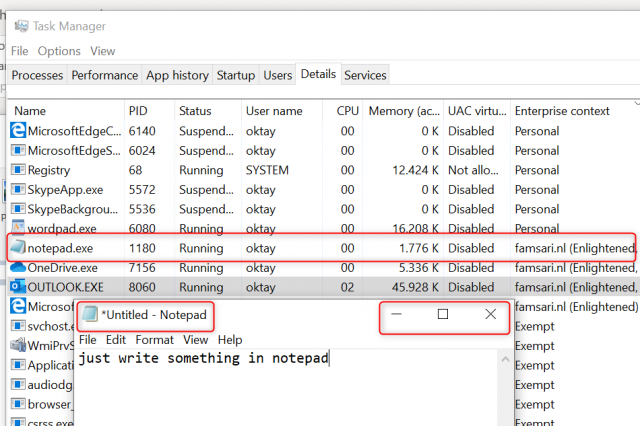Open Notepad File menu
The height and width of the screenshot is (426, 640).
[x=88, y=339]
